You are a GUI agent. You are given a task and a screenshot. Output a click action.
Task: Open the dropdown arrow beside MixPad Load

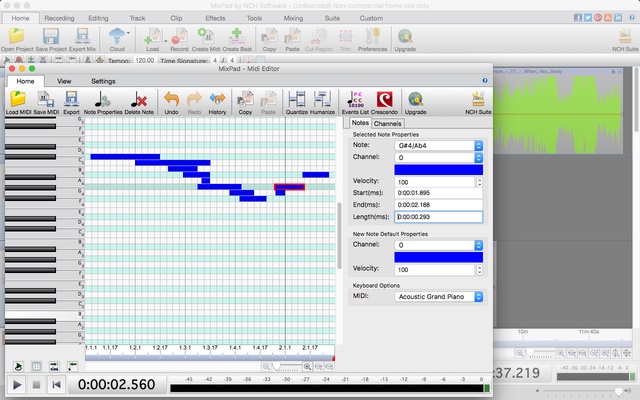click(165, 41)
